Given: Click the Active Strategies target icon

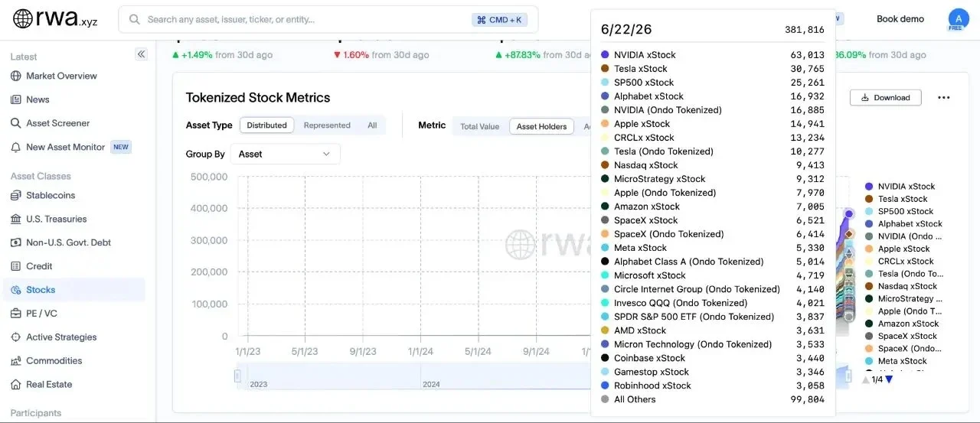Looking at the screenshot, I should pyautogui.click(x=16, y=337).
